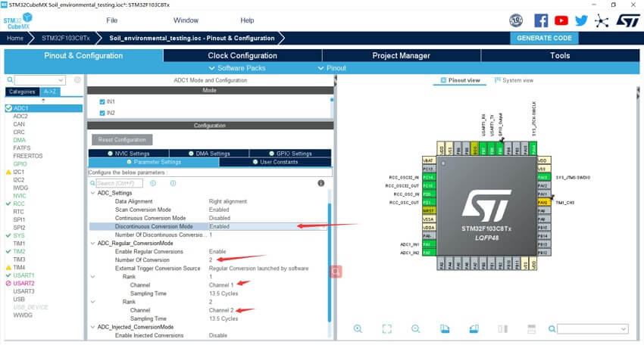Switch to the Tools tab
Viewport: 644px width, 345px height.
pyautogui.click(x=560, y=55)
